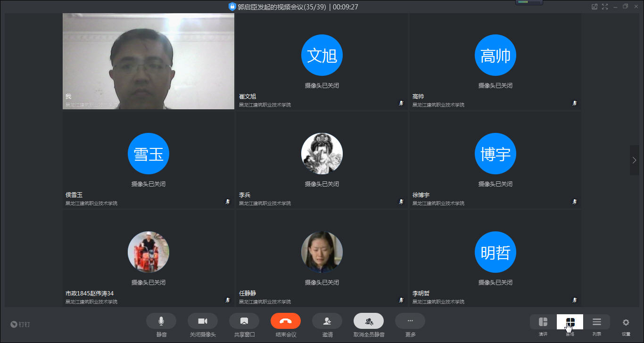Click the DingTalk 钉钉 logo
Screen dimensions: 644x343
point(20,325)
